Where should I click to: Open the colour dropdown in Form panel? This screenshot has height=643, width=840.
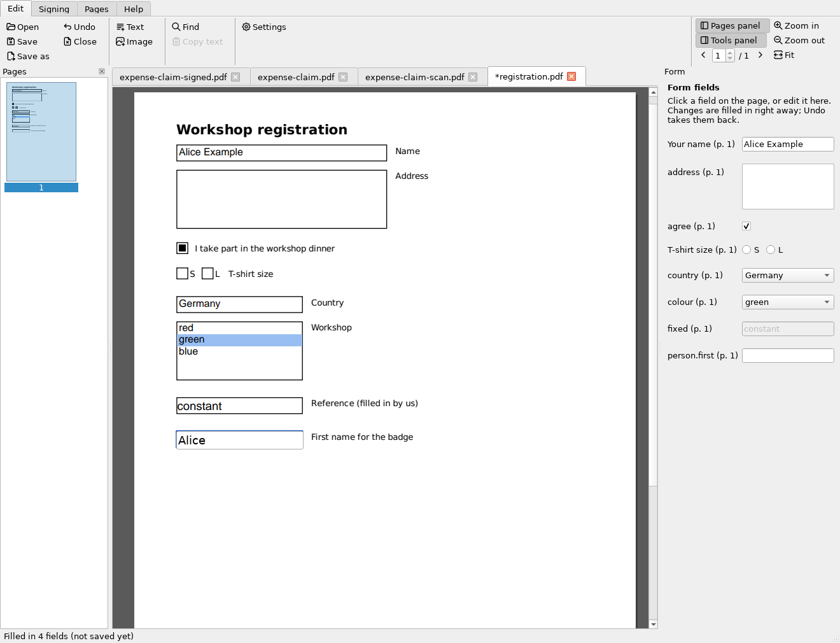point(788,302)
